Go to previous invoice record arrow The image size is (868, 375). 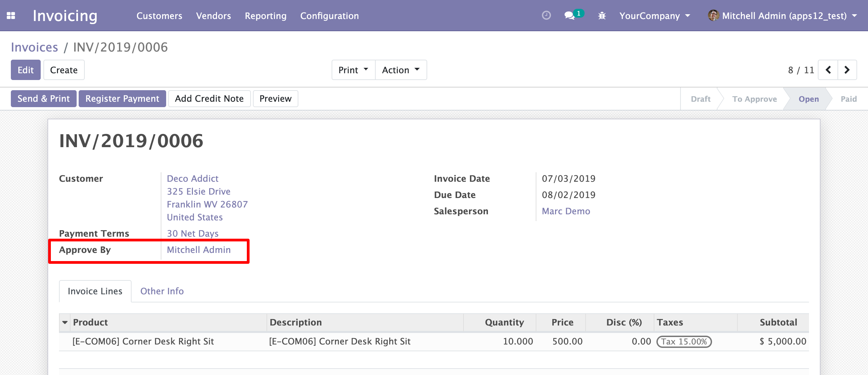tap(828, 70)
